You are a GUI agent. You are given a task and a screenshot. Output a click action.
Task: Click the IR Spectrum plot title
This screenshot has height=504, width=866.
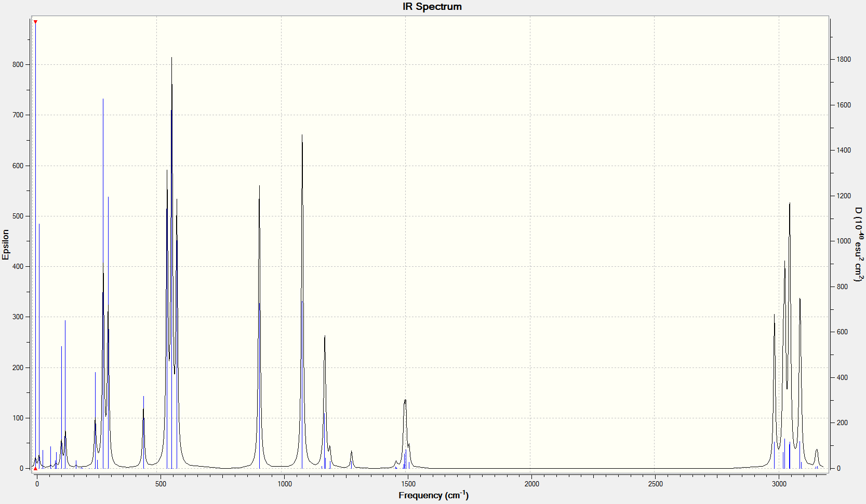click(432, 7)
